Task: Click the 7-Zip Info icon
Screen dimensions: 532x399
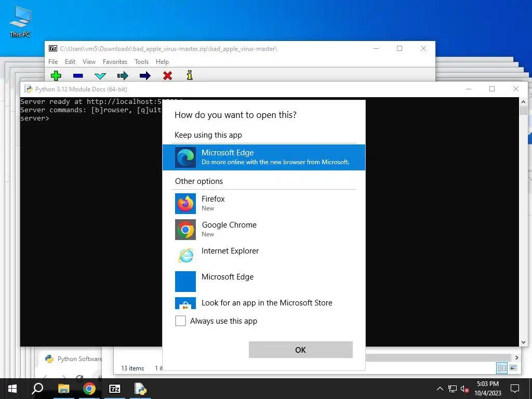Action: pos(190,75)
